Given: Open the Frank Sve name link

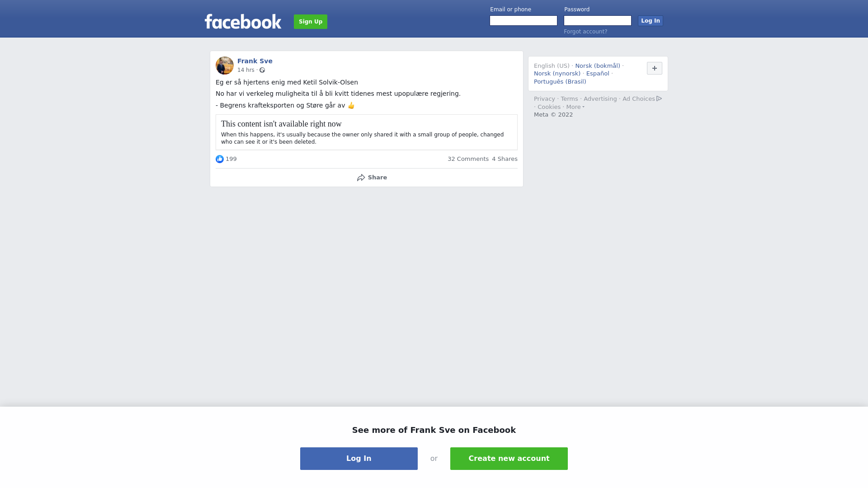Looking at the screenshot, I should coord(255,61).
